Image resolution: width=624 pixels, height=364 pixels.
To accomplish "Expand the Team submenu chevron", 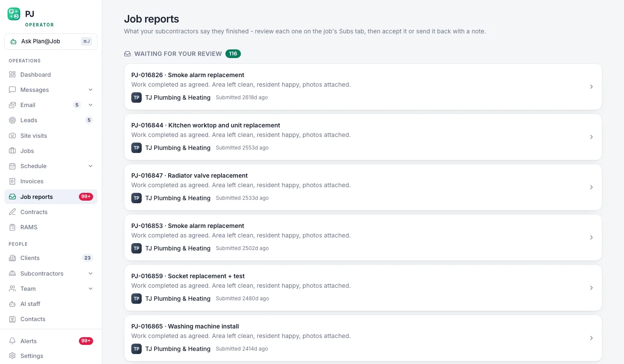I will point(91,289).
